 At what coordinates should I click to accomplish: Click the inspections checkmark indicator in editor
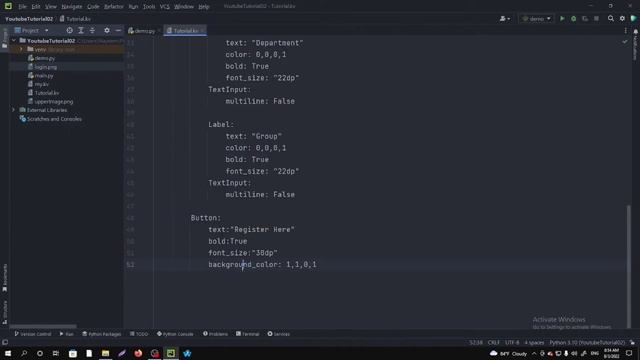pyautogui.click(x=624, y=41)
